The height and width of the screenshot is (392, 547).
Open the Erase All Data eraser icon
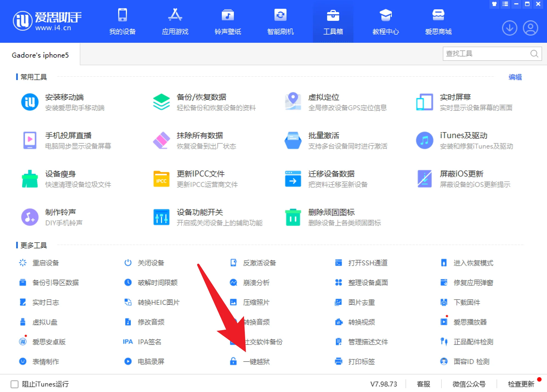[161, 140]
